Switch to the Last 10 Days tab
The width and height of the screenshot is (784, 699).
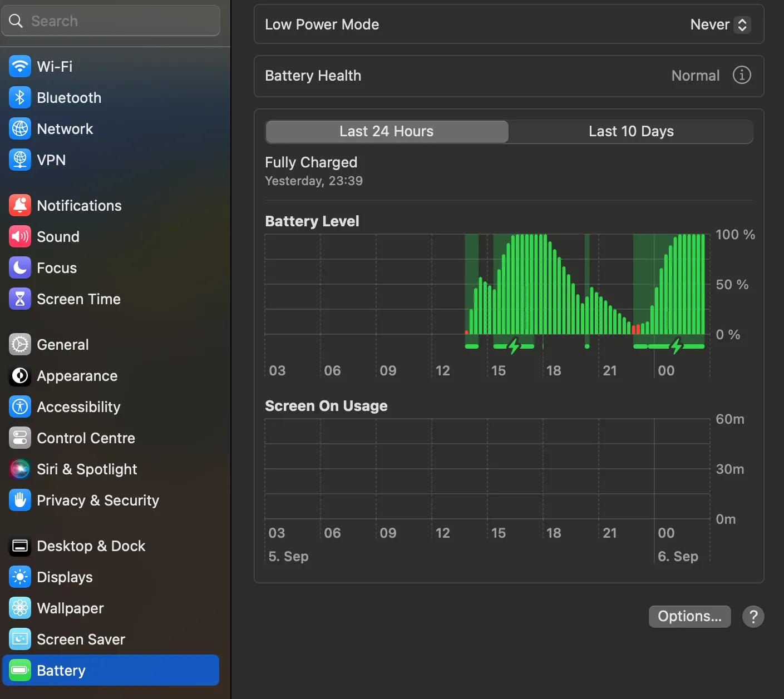(631, 132)
